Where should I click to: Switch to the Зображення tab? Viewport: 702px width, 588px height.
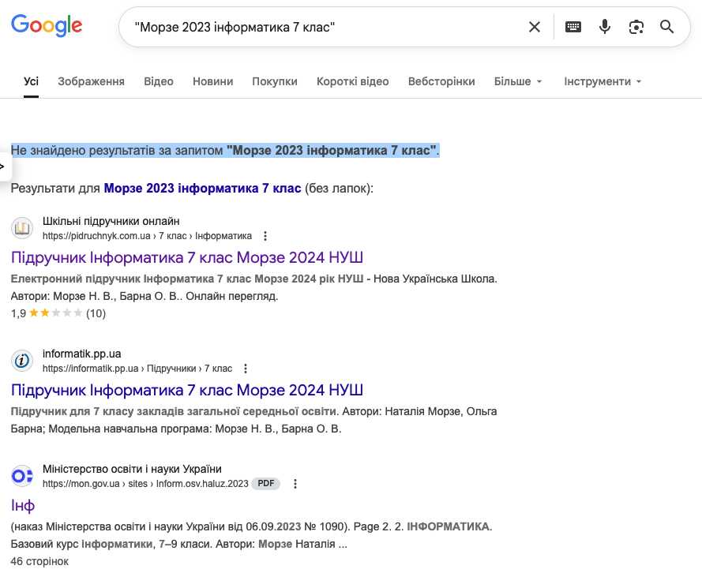pyautogui.click(x=91, y=81)
